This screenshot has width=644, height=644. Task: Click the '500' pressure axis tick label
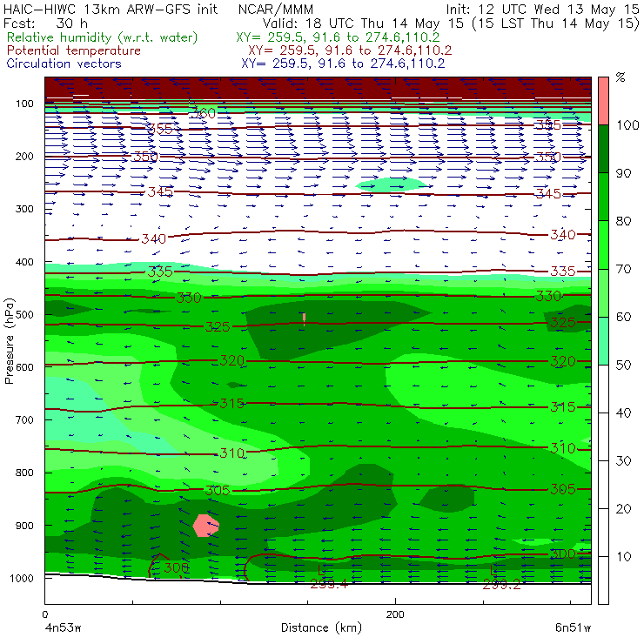point(24,315)
